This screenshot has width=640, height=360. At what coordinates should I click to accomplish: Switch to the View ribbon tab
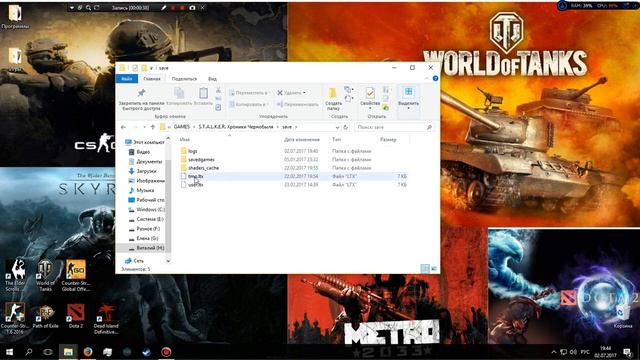tap(212, 79)
